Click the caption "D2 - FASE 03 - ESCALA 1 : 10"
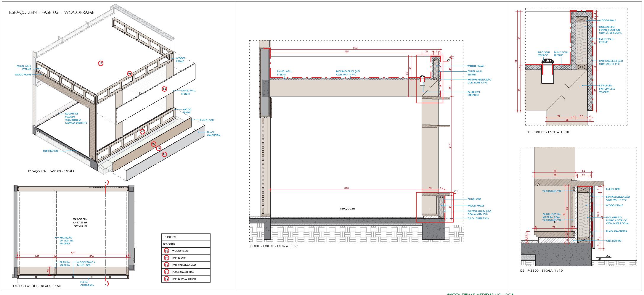This screenshot has width=644, height=295. point(542,270)
